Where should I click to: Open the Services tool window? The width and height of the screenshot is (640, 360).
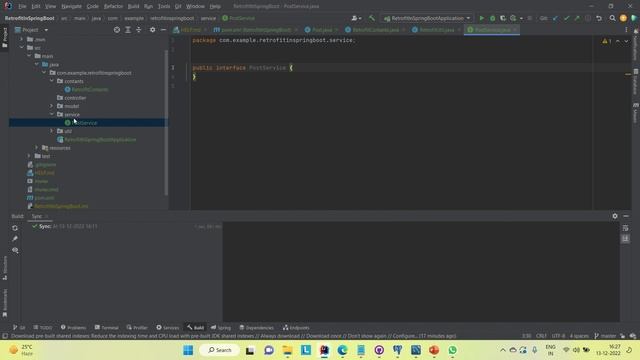pyautogui.click(x=168, y=328)
